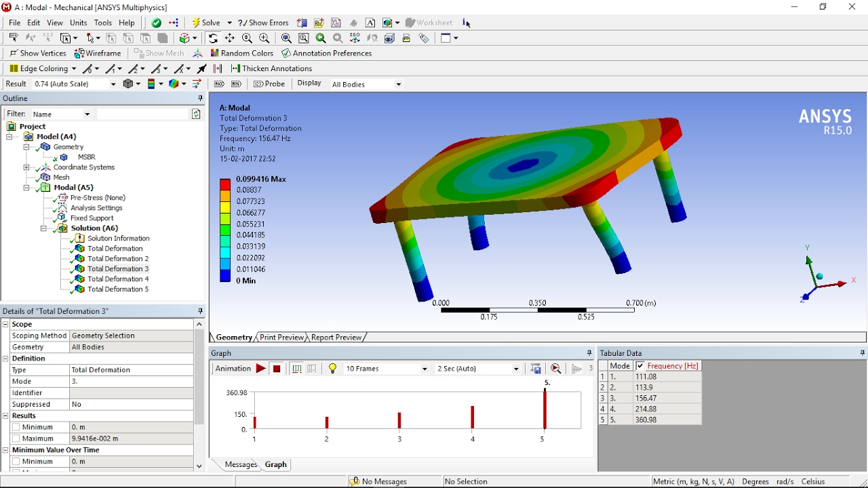
Task: Pin the Outline panel
Action: coord(200,99)
